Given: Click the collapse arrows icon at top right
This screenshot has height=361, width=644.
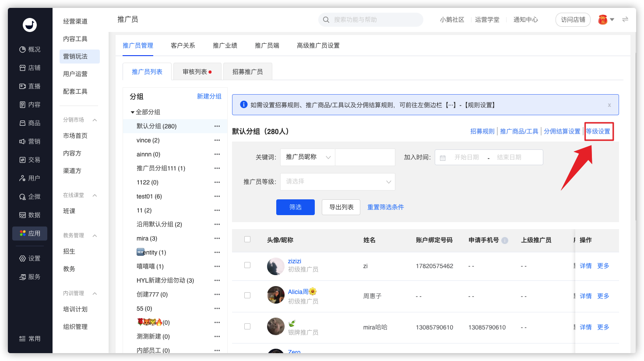Looking at the screenshot, I should click(x=625, y=19).
